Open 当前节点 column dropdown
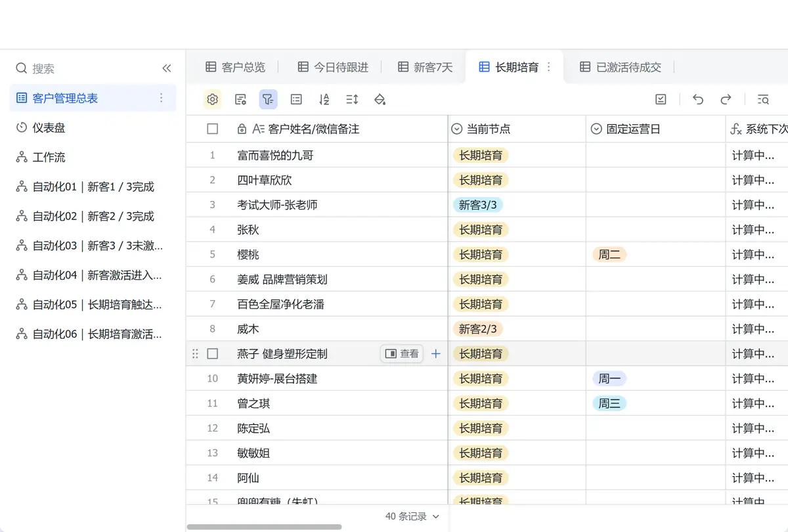 coord(457,129)
